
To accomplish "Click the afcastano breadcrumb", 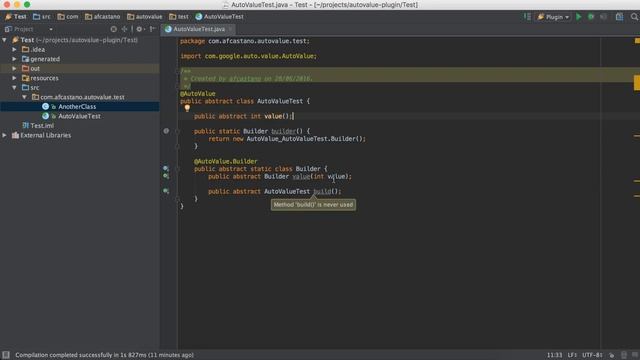I will coord(102,17).
